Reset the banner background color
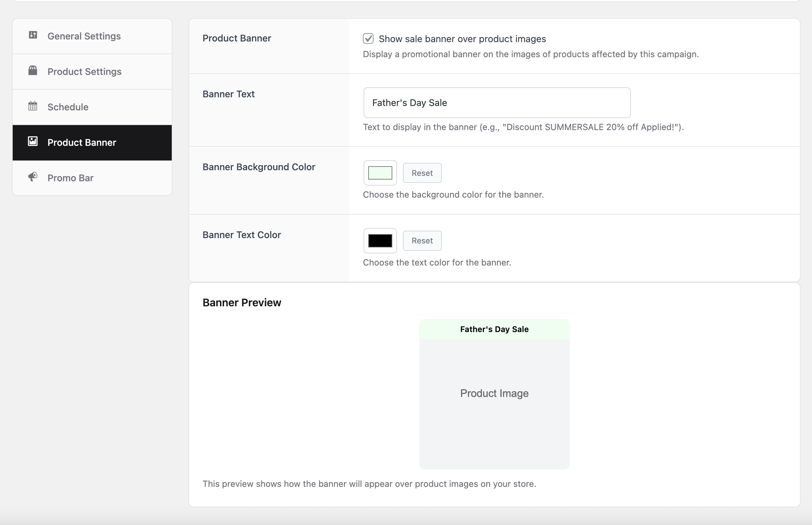 click(x=422, y=173)
